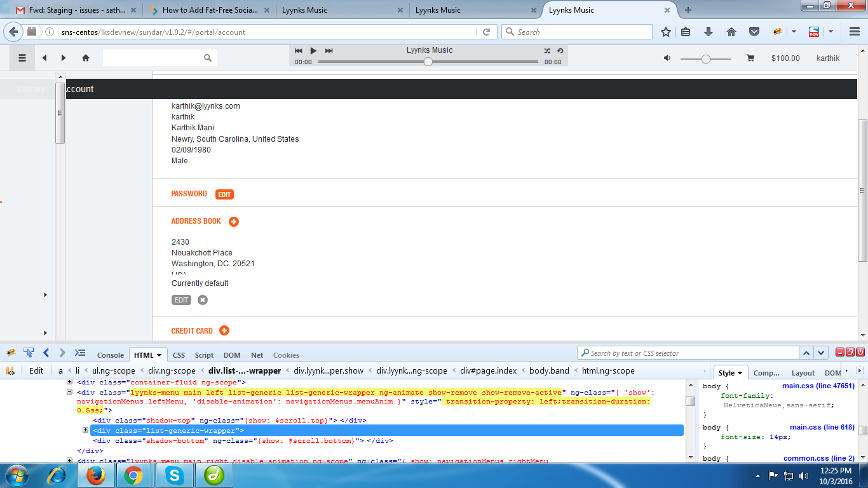Open the Lyynks hamburger side menu
868x488 pixels.
(x=22, y=58)
